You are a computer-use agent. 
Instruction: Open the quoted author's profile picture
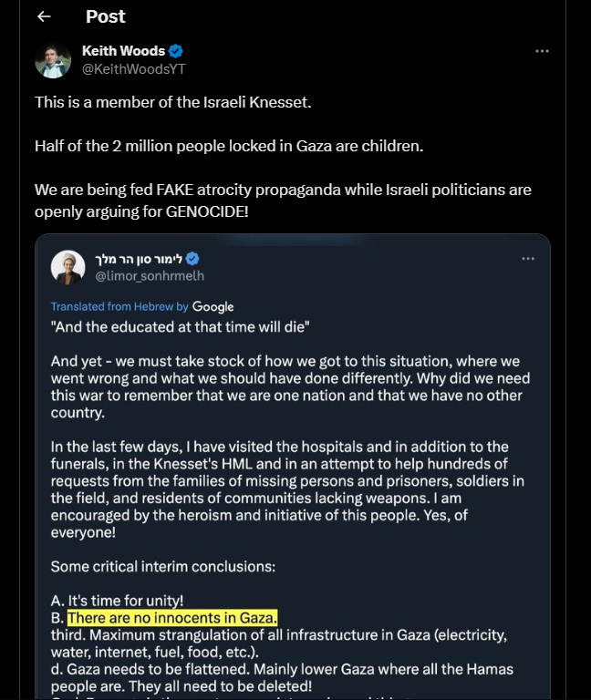(67, 267)
